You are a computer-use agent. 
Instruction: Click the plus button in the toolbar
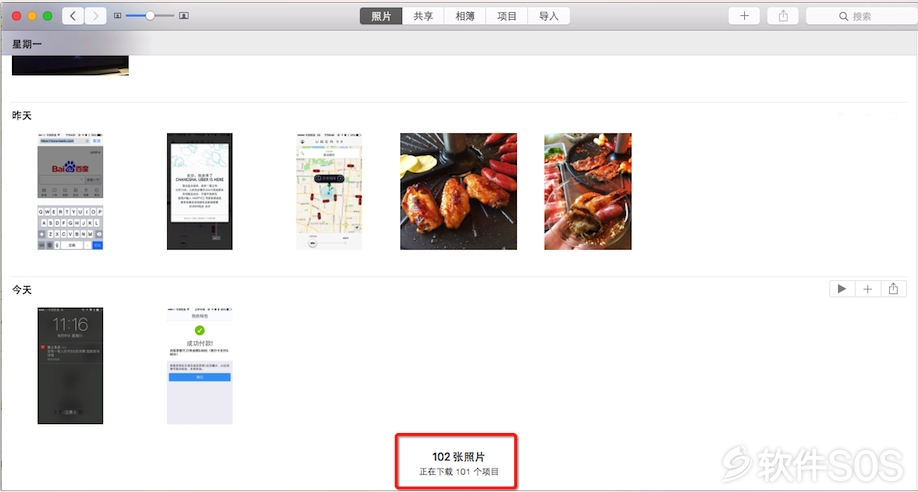[x=744, y=16]
